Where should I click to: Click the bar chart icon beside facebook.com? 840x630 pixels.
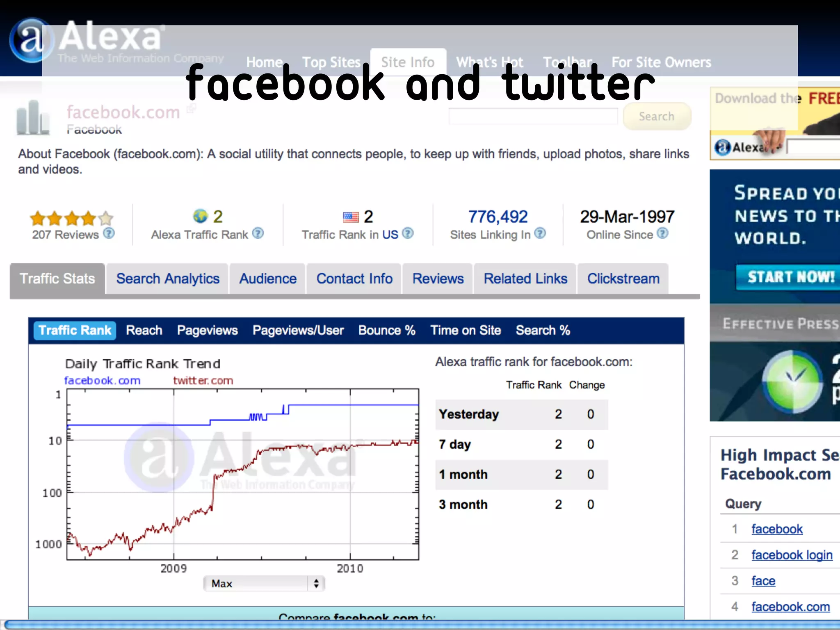(x=33, y=118)
